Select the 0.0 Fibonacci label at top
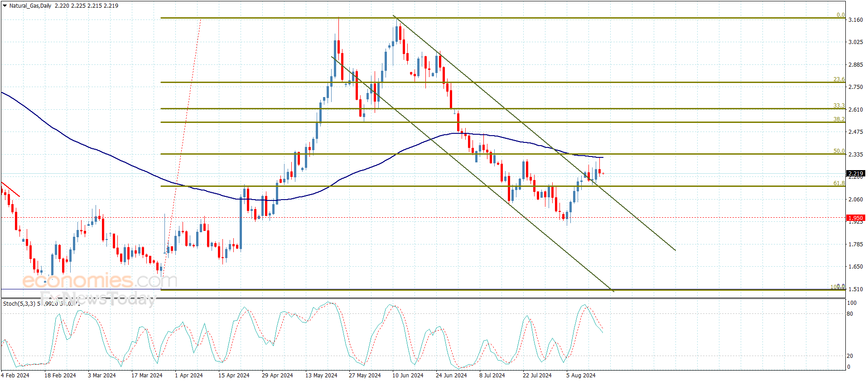The width and height of the screenshot is (868, 381). pyautogui.click(x=840, y=15)
